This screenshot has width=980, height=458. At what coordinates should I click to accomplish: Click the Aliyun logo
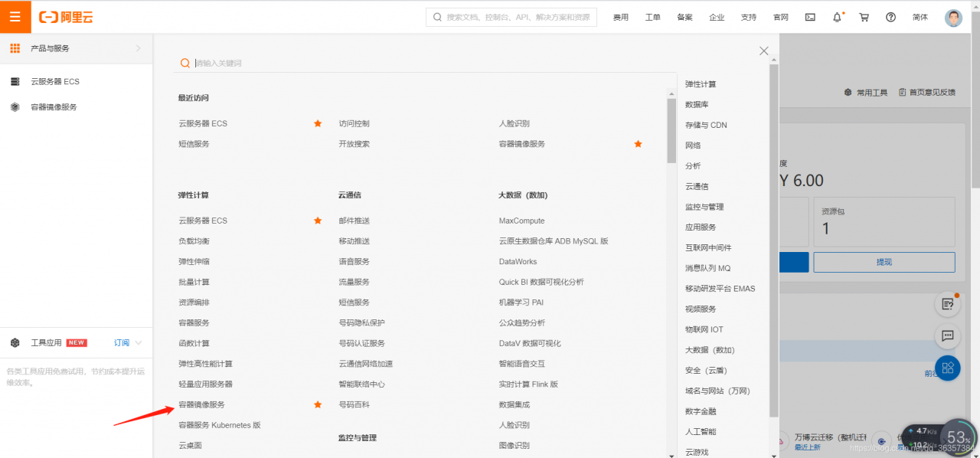pyautogui.click(x=65, y=16)
